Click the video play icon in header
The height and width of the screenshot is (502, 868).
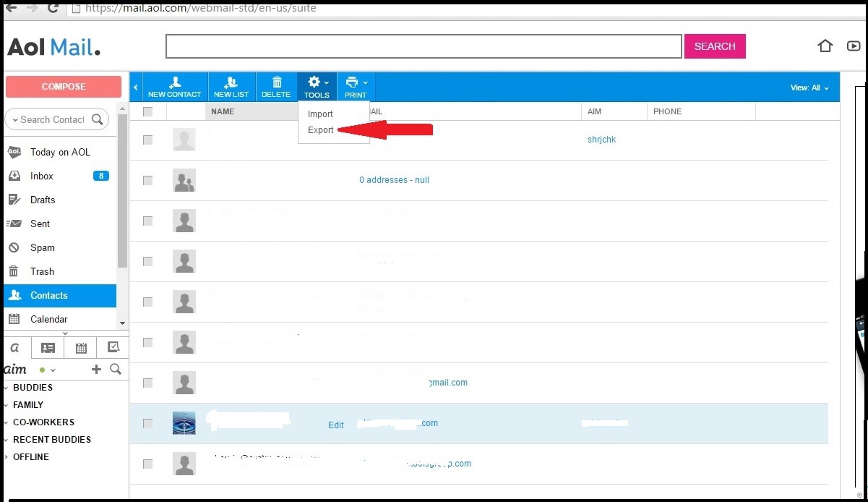point(854,46)
